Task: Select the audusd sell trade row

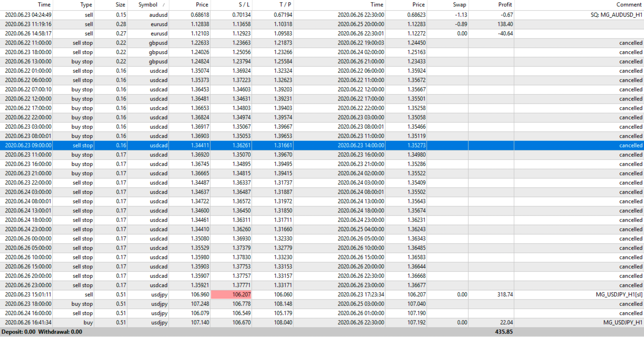Action: (x=158, y=15)
